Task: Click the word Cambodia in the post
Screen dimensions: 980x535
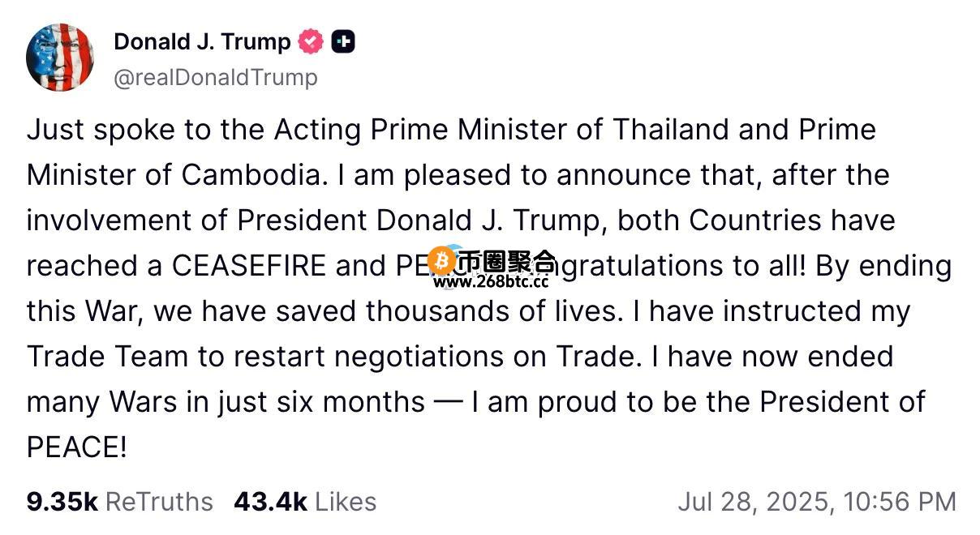Action: tap(251, 175)
